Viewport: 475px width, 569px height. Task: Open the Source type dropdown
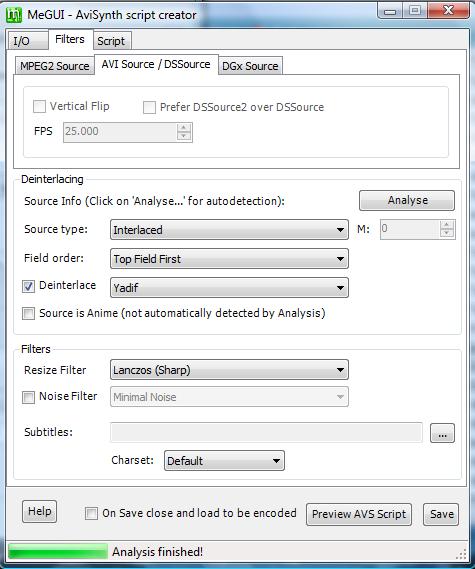point(229,230)
